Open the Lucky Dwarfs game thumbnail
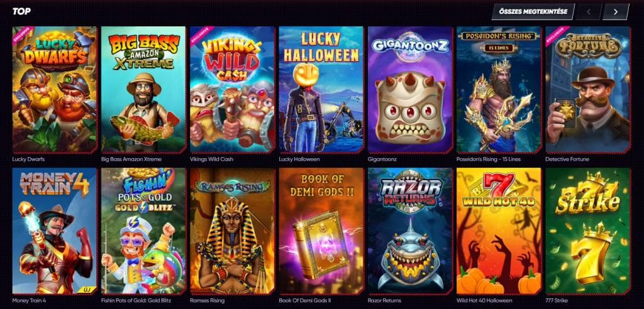 click(55, 90)
